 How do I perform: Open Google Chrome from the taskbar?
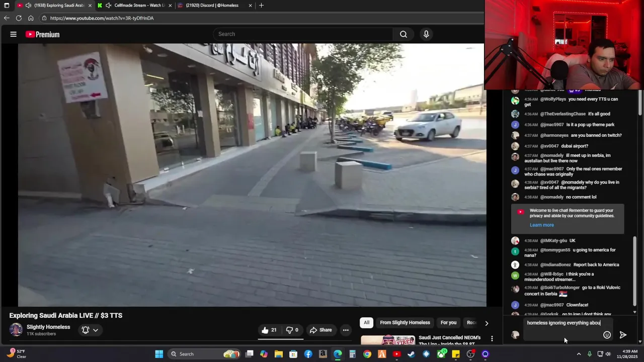(367, 354)
